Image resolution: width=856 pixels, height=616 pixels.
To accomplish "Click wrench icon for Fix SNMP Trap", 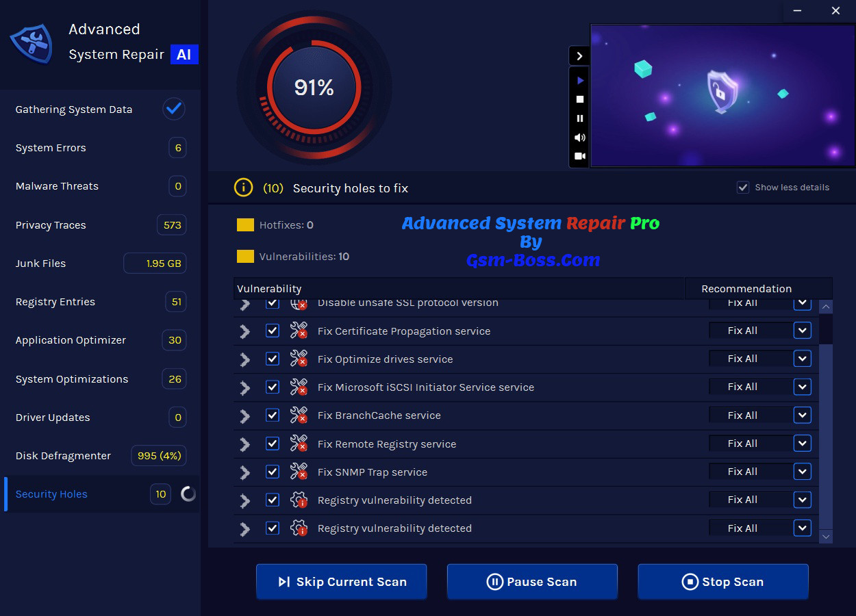I will pos(299,472).
